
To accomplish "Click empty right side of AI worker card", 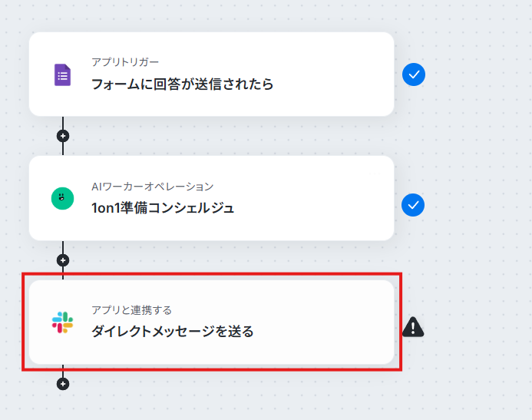I will 338,199.
